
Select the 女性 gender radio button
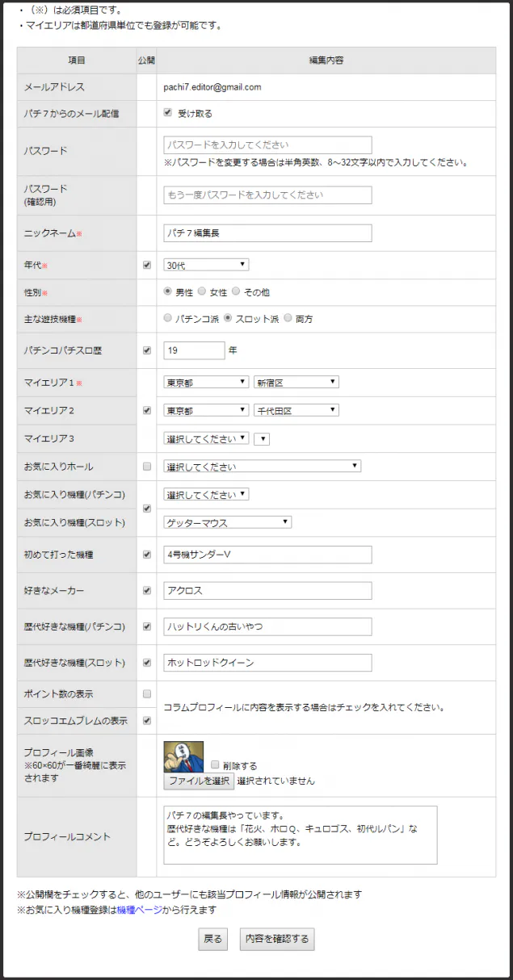point(202,291)
